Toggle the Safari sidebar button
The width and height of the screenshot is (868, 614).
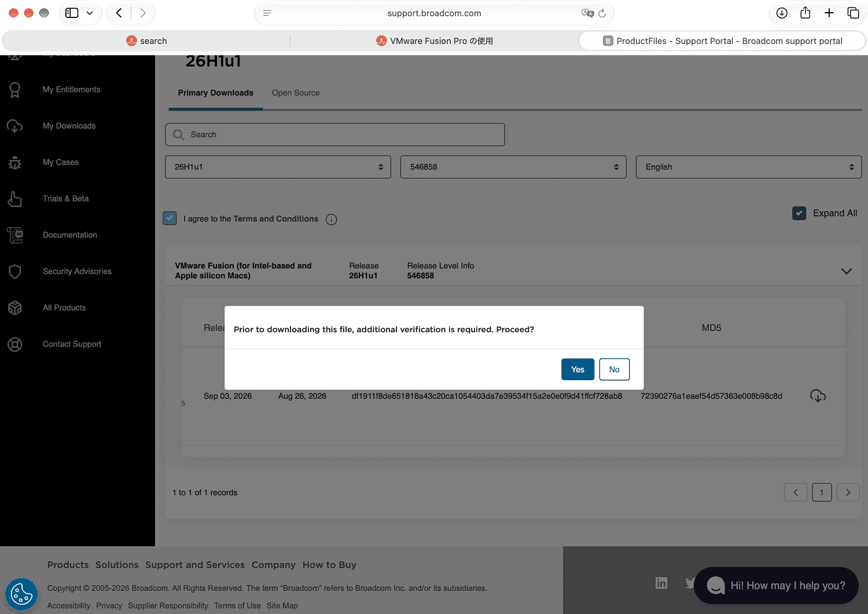coord(72,13)
